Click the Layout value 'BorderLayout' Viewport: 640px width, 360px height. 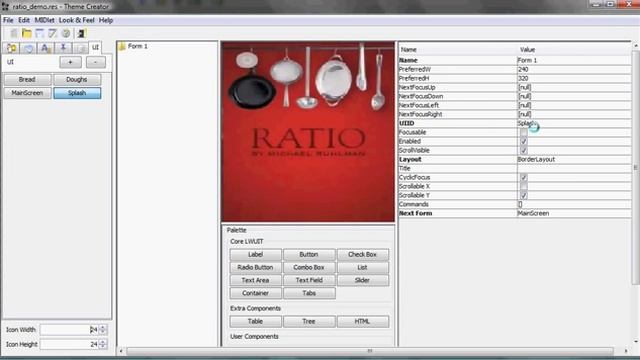(574, 159)
